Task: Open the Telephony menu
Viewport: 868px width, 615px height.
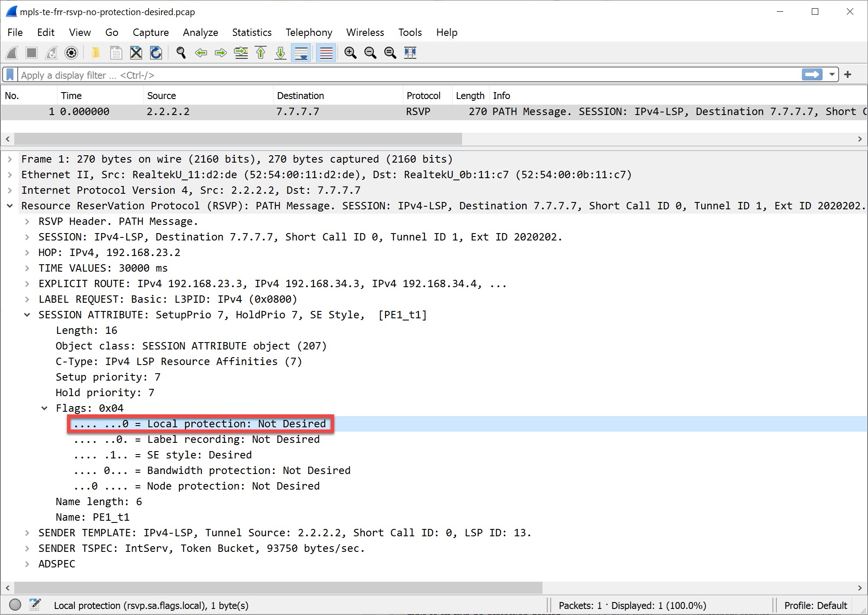Action: tap(309, 32)
